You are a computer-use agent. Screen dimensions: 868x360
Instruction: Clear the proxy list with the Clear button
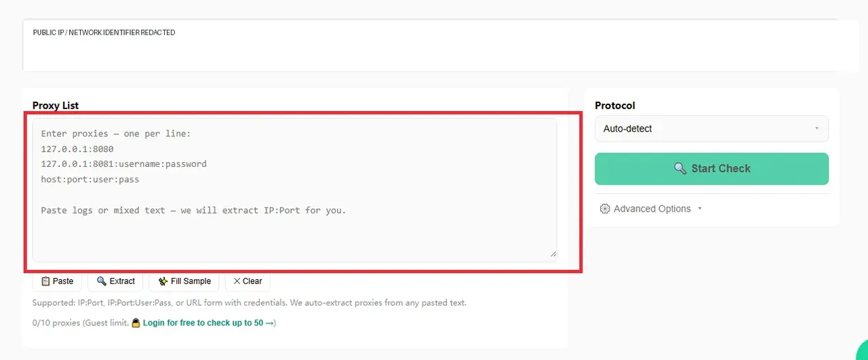click(x=248, y=281)
